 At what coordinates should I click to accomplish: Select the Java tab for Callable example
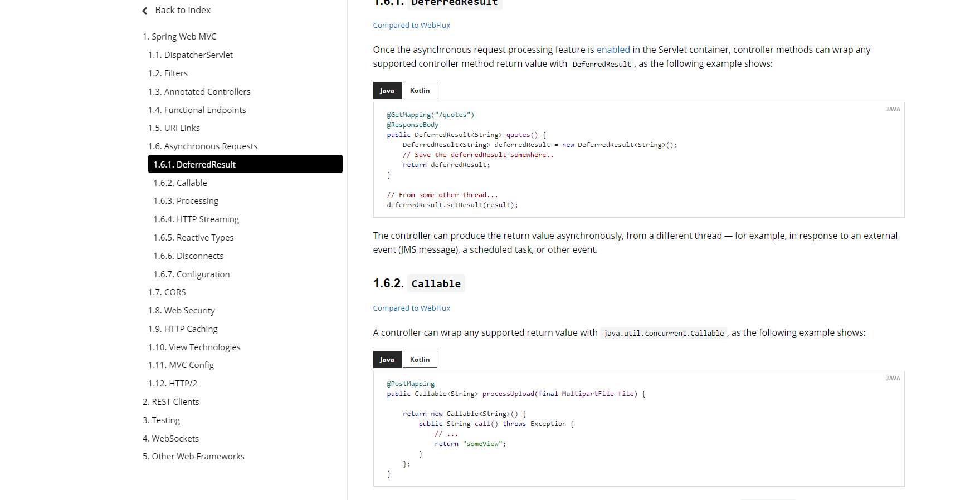coord(387,360)
